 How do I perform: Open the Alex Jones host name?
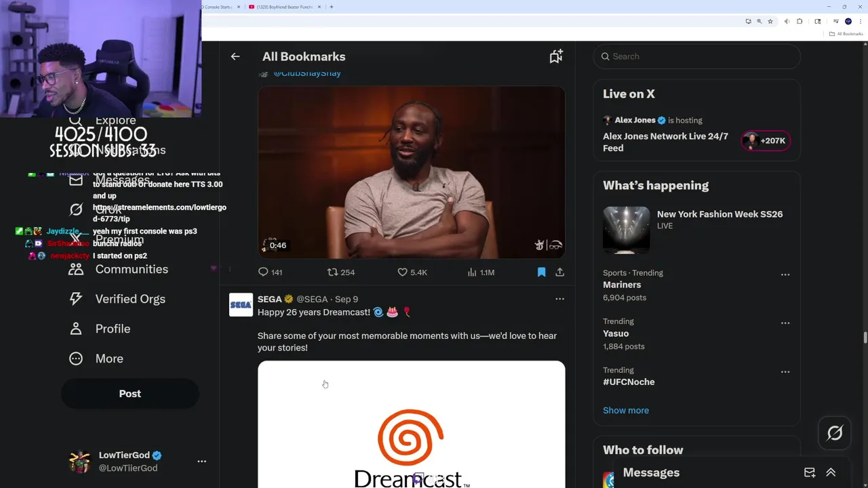coord(635,120)
